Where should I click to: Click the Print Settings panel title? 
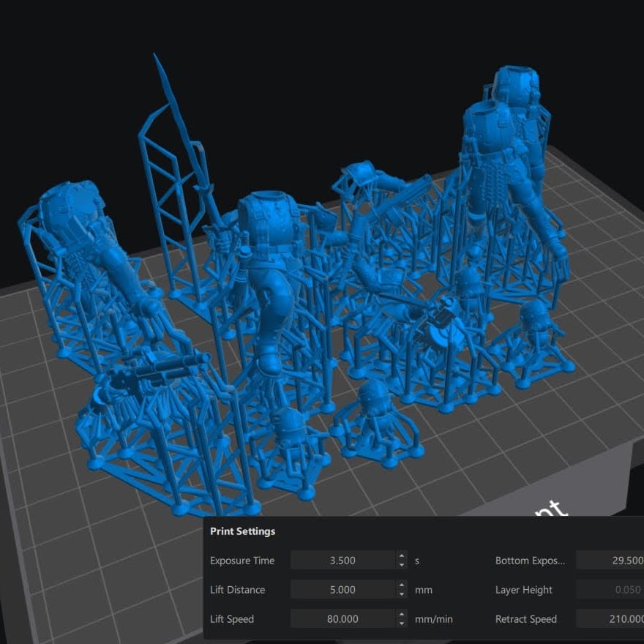pos(242,531)
